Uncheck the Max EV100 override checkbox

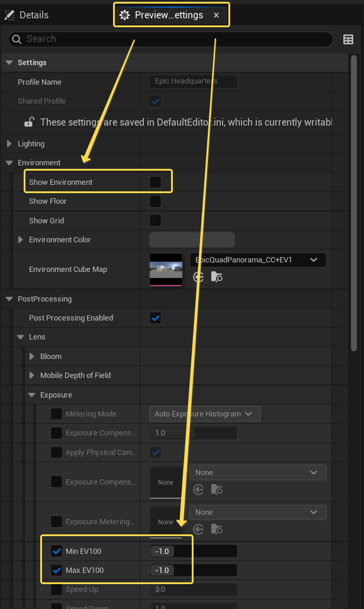[56, 570]
